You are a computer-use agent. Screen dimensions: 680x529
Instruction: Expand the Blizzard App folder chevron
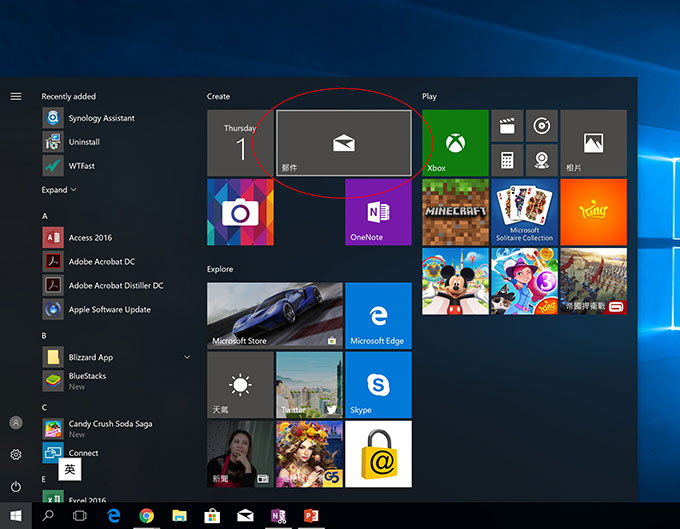187,357
